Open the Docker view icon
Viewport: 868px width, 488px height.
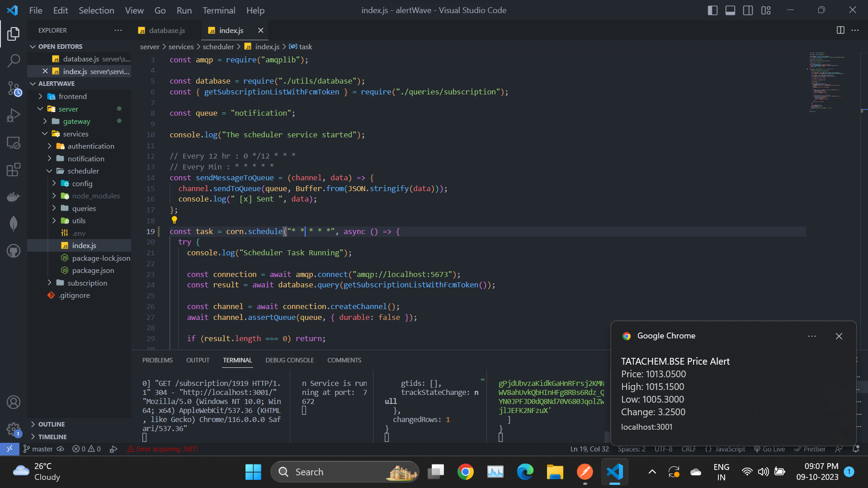pos(14,197)
